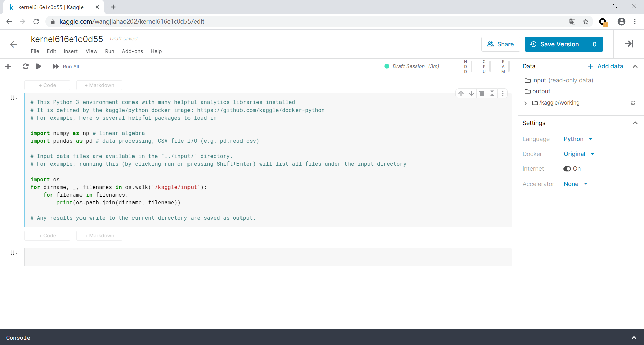Click the browser forward arrow

pos(22,22)
